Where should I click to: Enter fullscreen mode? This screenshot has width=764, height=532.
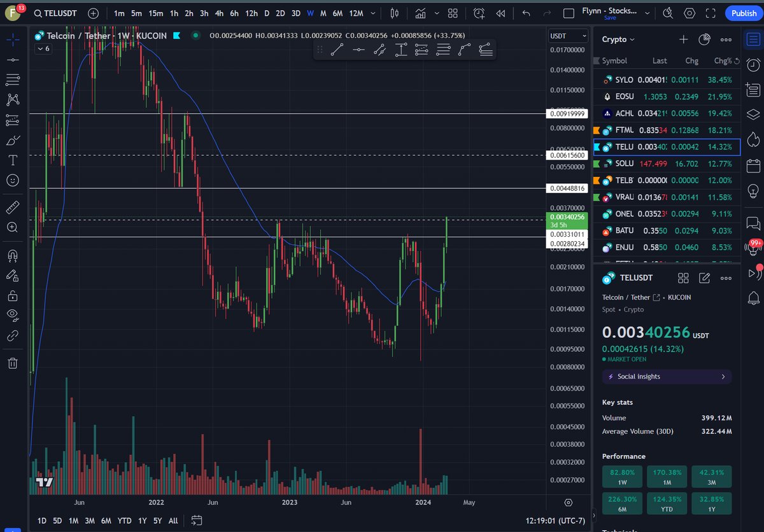pos(712,13)
